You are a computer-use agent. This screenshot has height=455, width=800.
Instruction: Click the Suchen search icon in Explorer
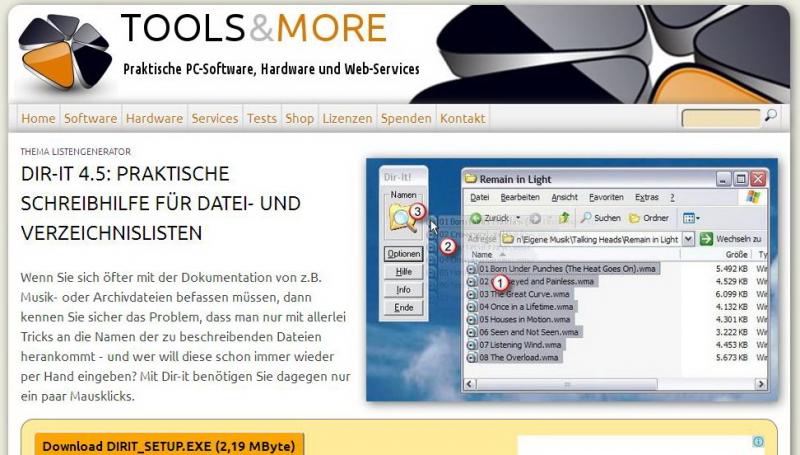click(x=586, y=218)
